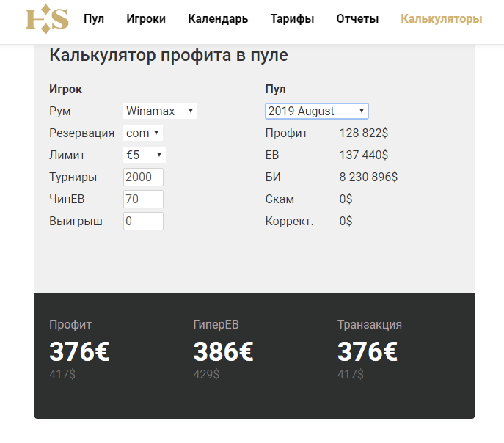Go to the Игроки page
Image resolution: width=504 pixels, height=443 pixels.
point(146,19)
